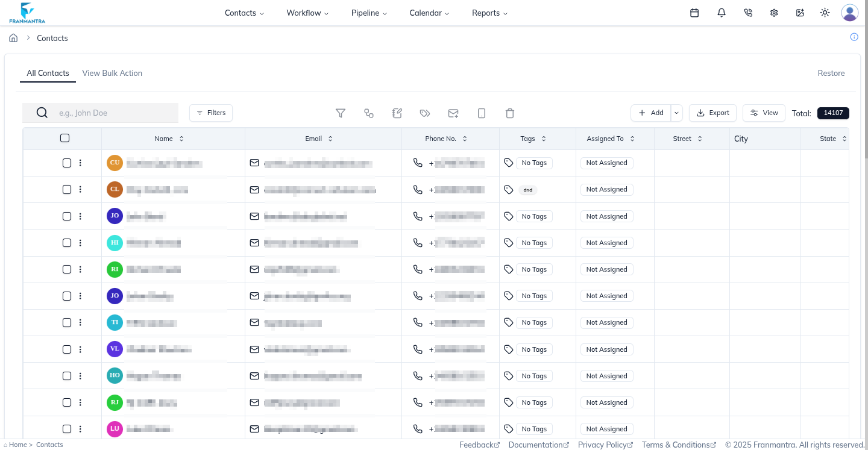Click the bulk tags icon above contacts
The width and height of the screenshot is (868, 450).
click(x=425, y=113)
